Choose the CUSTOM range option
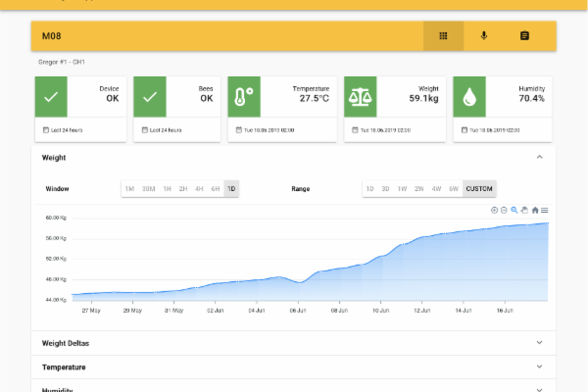588x392 pixels. (479, 188)
